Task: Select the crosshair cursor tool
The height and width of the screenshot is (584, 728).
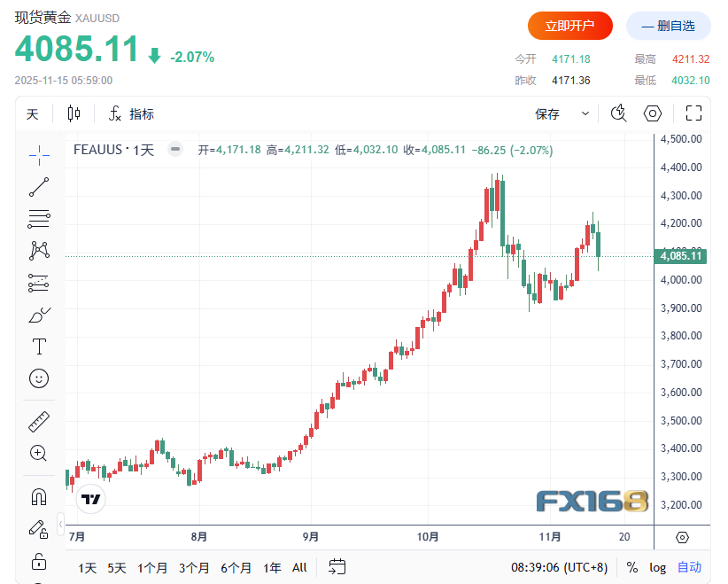Action: tap(39, 155)
